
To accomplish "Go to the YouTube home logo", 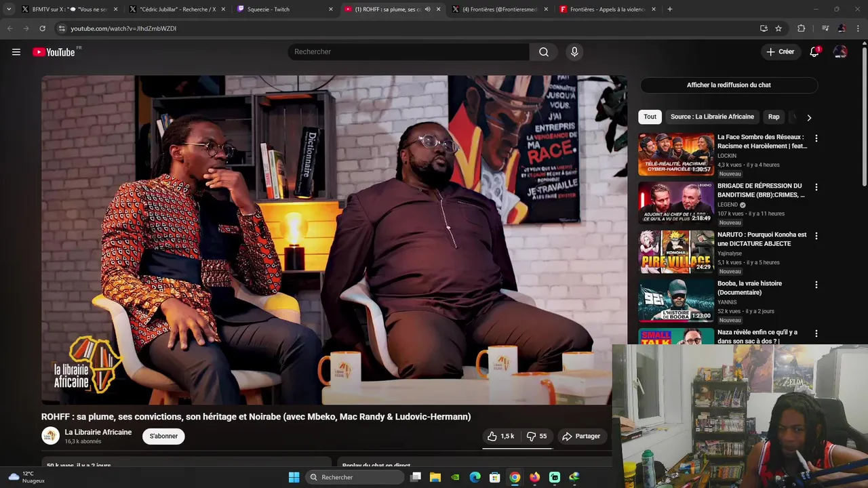I will (x=54, y=52).
